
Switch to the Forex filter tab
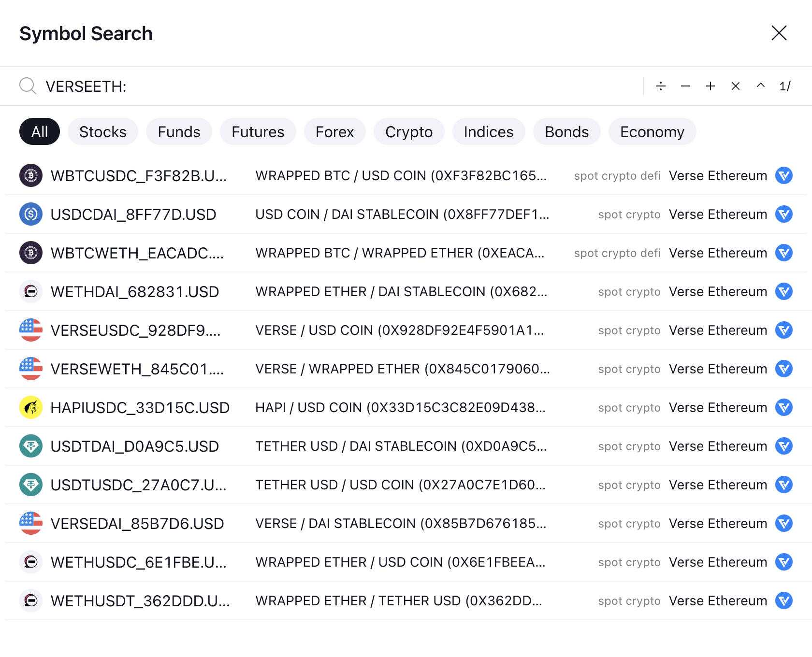(334, 131)
